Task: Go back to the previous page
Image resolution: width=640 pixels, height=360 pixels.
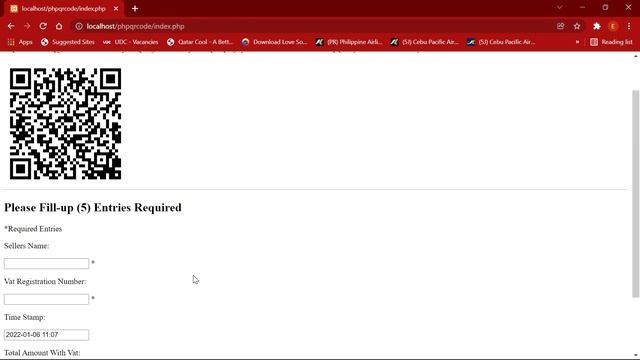Action: point(11,26)
